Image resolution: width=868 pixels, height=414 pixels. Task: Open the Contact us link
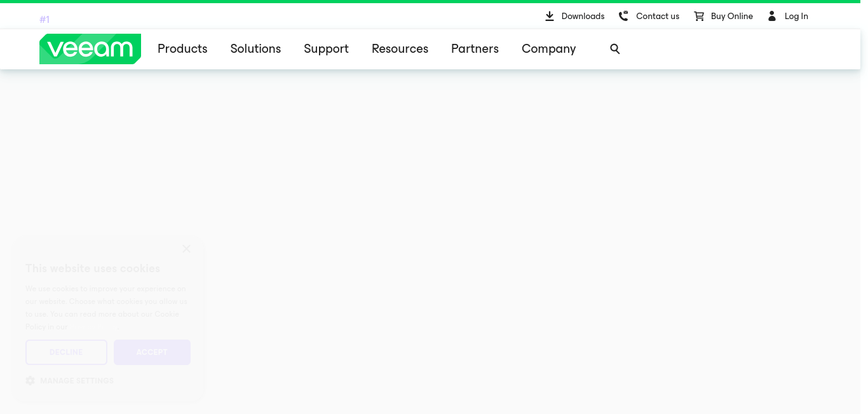click(x=658, y=16)
